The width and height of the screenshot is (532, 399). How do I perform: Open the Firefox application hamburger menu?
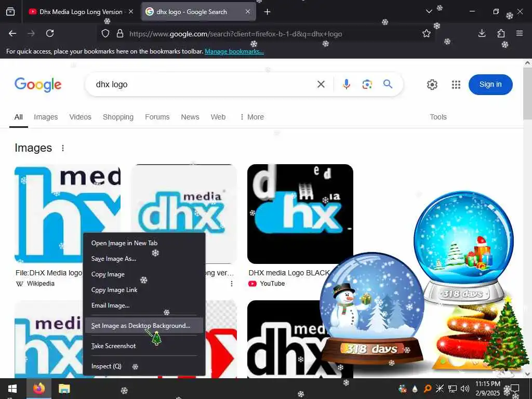[x=520, y=33]
